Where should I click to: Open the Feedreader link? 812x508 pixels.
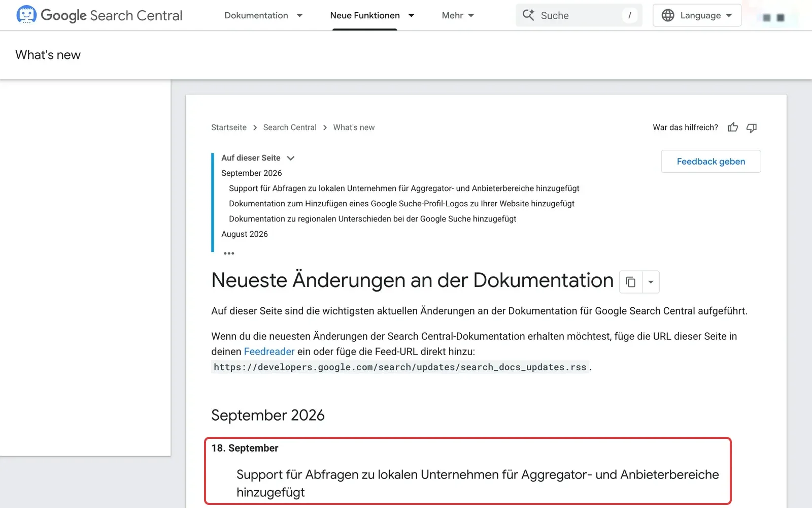coord(269,352)
